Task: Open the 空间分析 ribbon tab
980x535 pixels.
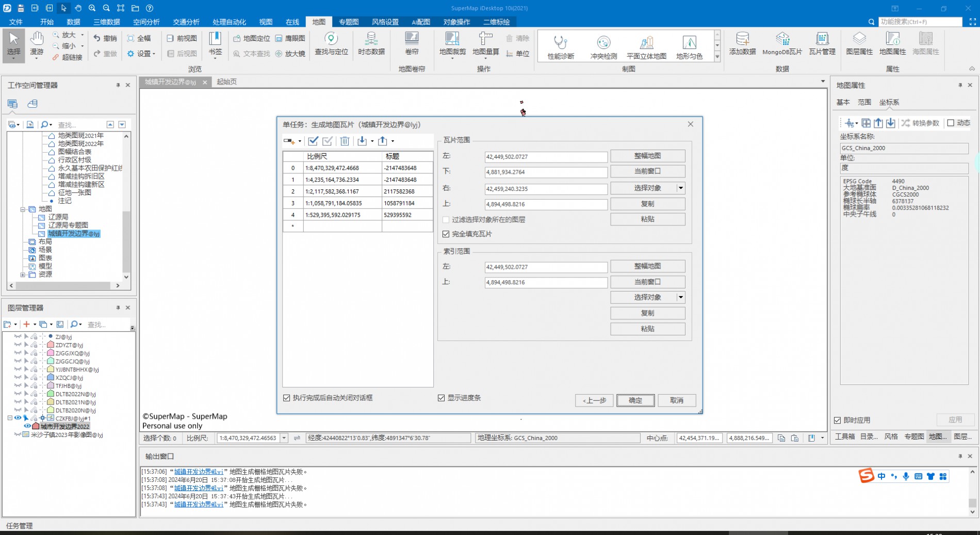Action: 146,22
